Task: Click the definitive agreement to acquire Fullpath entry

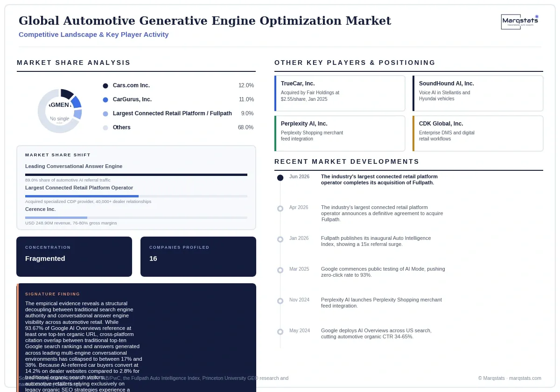Action: 382,213
